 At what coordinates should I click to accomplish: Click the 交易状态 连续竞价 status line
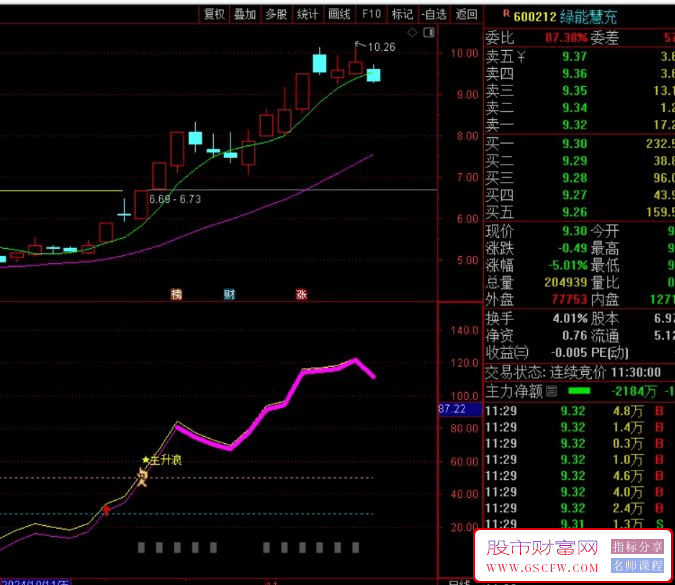[x=573, y=372]
